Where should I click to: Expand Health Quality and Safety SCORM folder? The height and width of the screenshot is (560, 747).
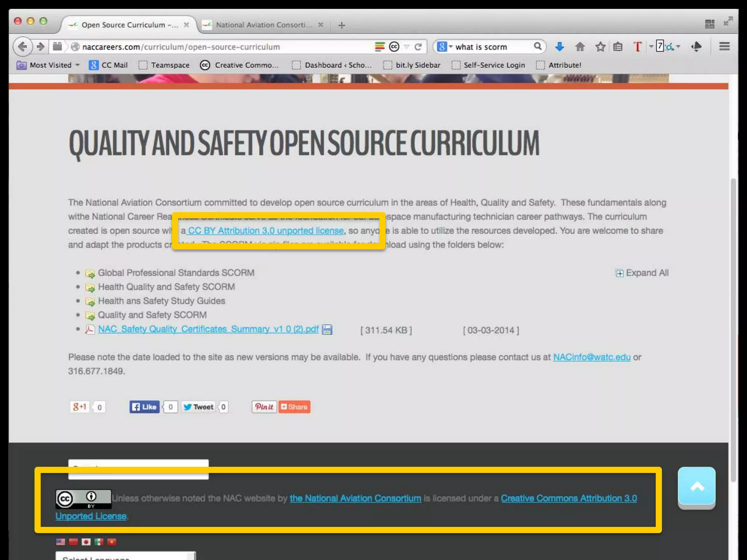tap(166, 287)
